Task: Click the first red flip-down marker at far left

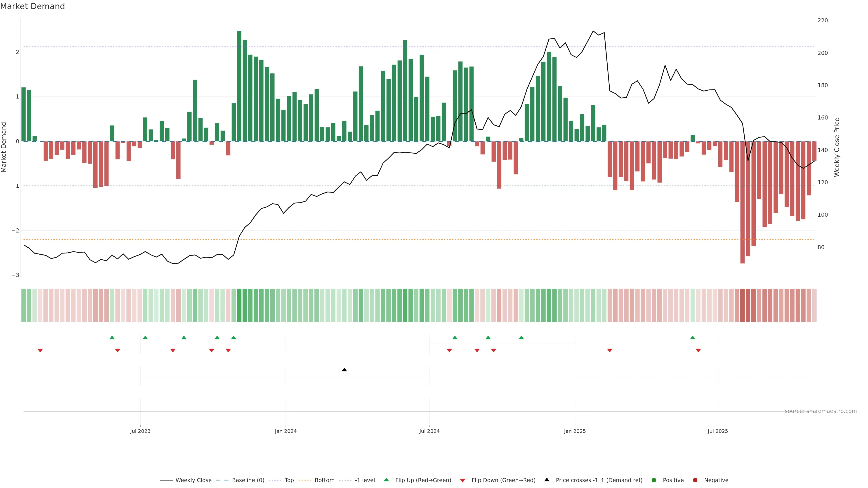Action: pyautogui.click(x=40, y=351)
